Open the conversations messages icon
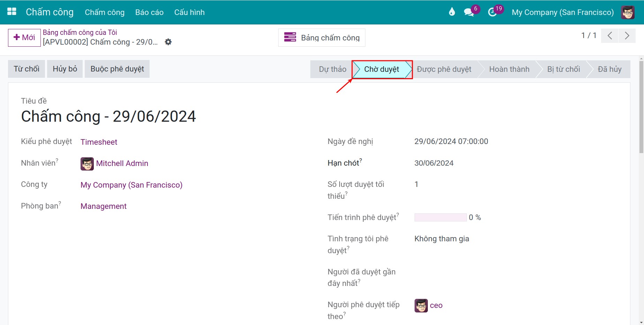644x325 pixels. tap(469, 12)
